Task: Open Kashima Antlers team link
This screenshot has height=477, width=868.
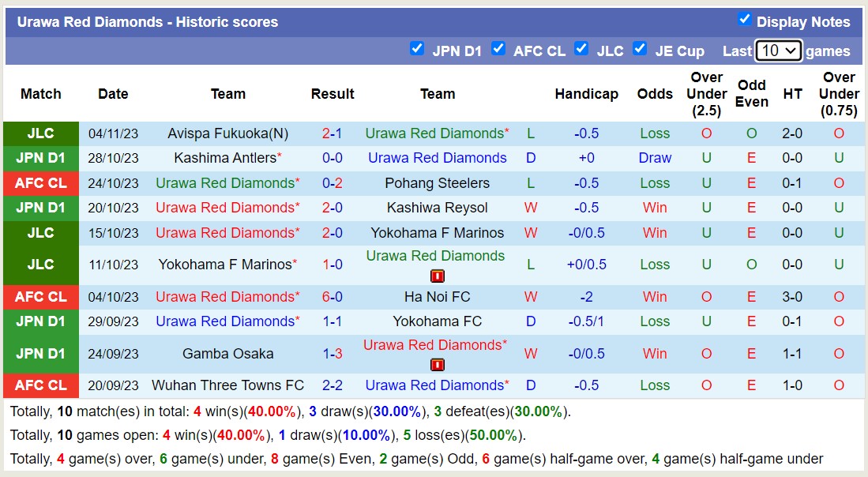Action: pyautogui.click(x=225, y=158)
